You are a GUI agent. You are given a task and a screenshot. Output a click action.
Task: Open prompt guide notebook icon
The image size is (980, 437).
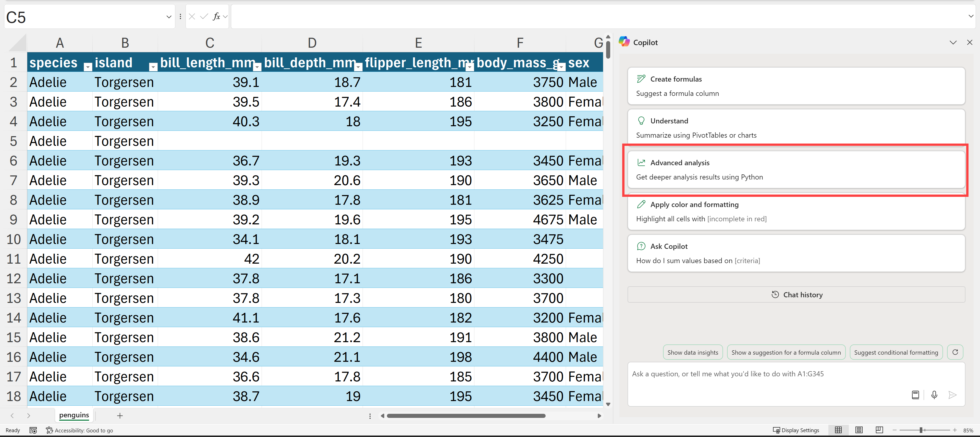tap(915, 395)
